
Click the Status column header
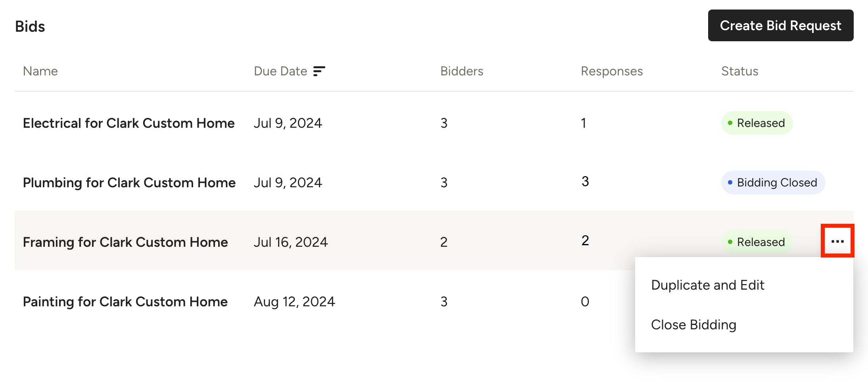(739, 71)
